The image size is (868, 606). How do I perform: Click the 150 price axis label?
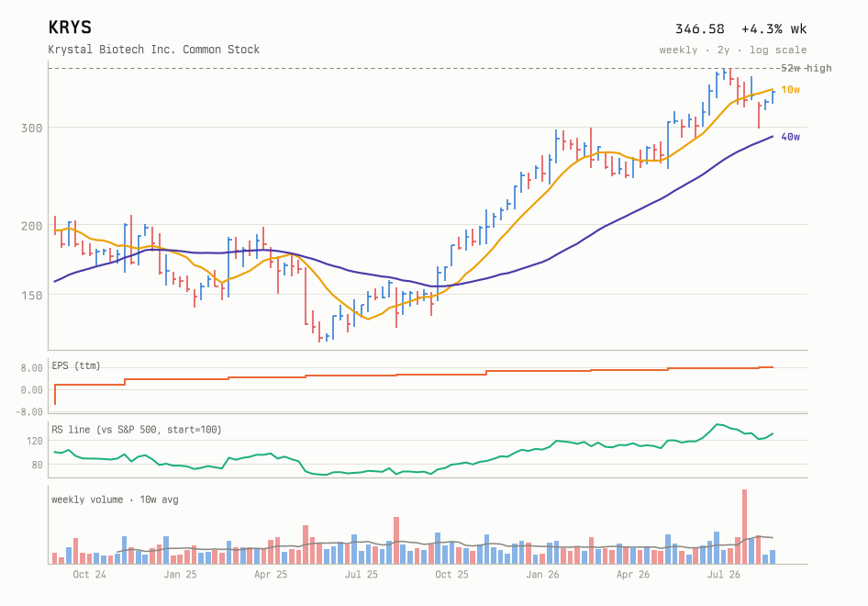coord(31,296)
